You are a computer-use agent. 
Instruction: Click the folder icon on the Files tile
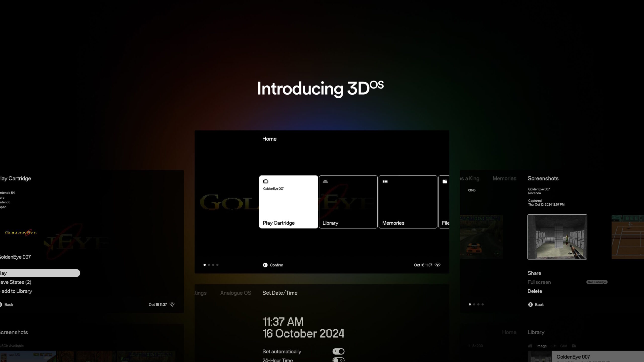point(445,181)
